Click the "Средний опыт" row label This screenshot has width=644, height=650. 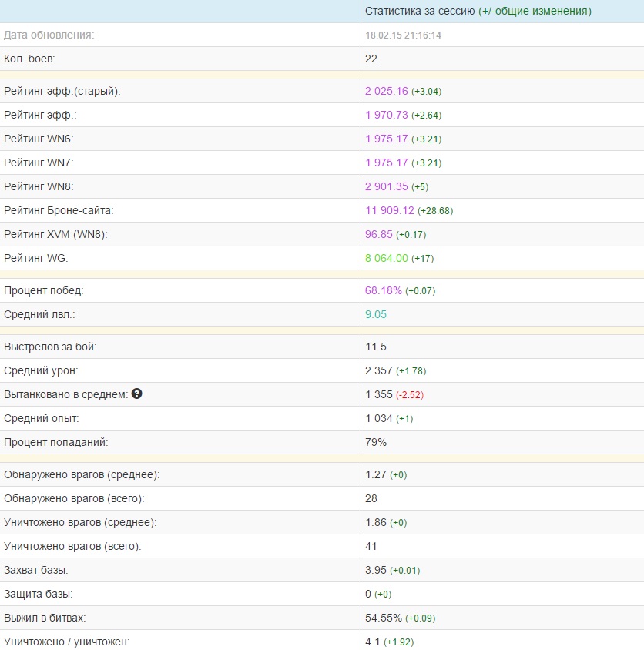tap(42, 419)
